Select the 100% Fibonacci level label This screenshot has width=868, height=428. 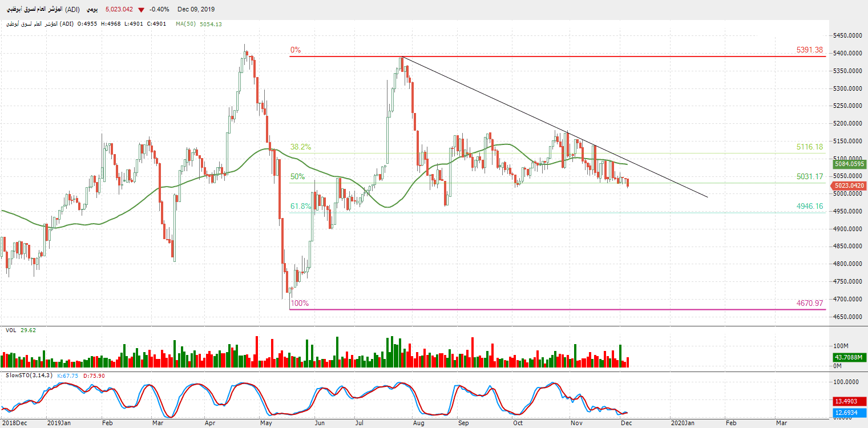point(300,304)
